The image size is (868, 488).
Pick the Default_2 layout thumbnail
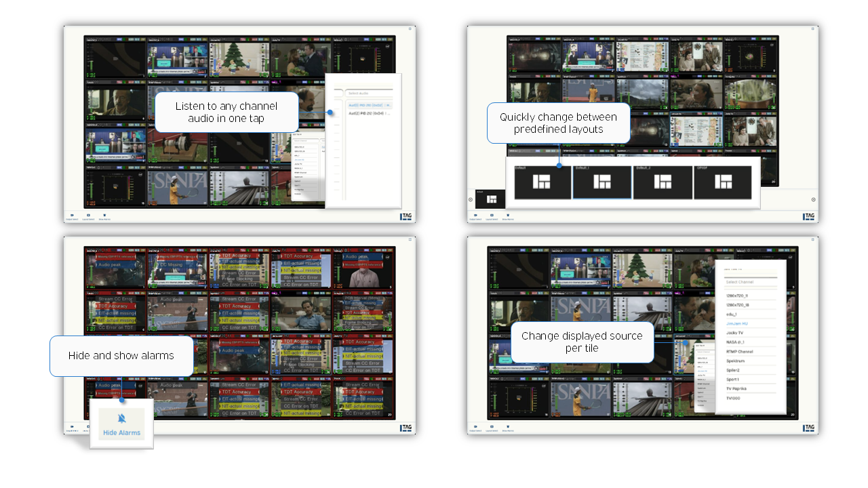click(x=663, y=182)
